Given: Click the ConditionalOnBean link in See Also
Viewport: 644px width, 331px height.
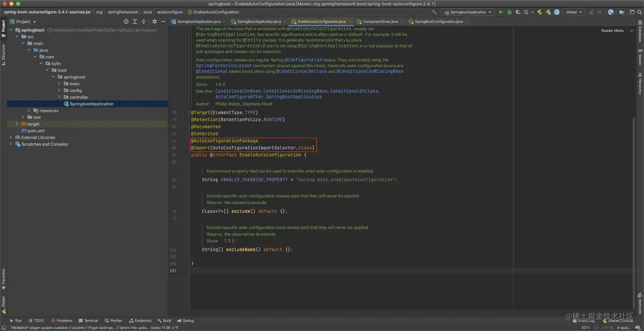Looking at the screenshot, I should pos(239,91).
